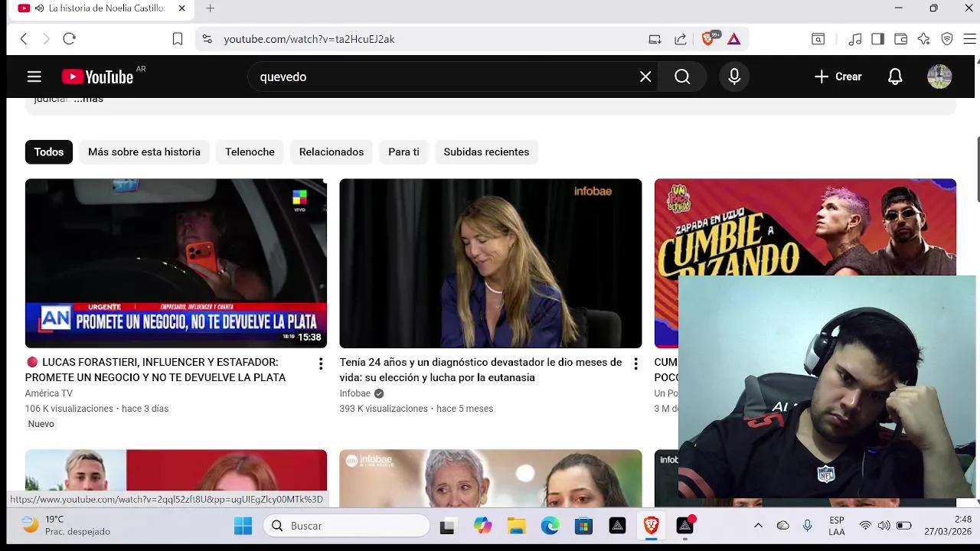Open the Cumbiarizando video thumbnail

(805, 227)
